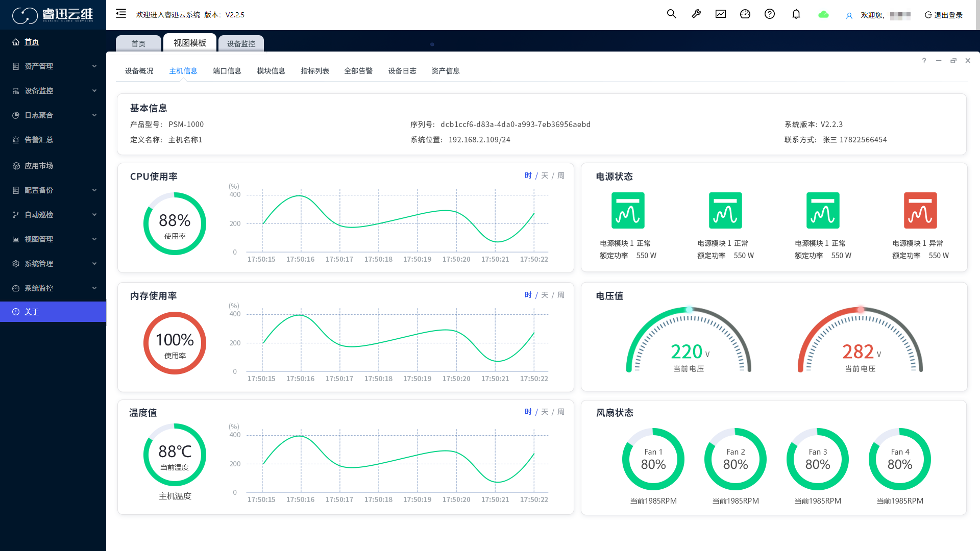The image size is (980, 551).
Task: Select 时 range on CPU chart
Action: click(x=528, y=176)
